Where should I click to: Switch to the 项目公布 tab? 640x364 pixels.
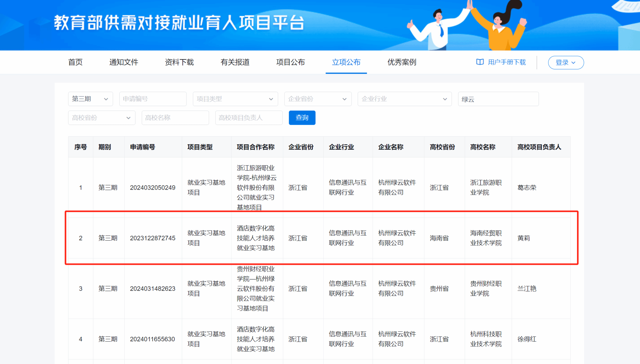291,62
